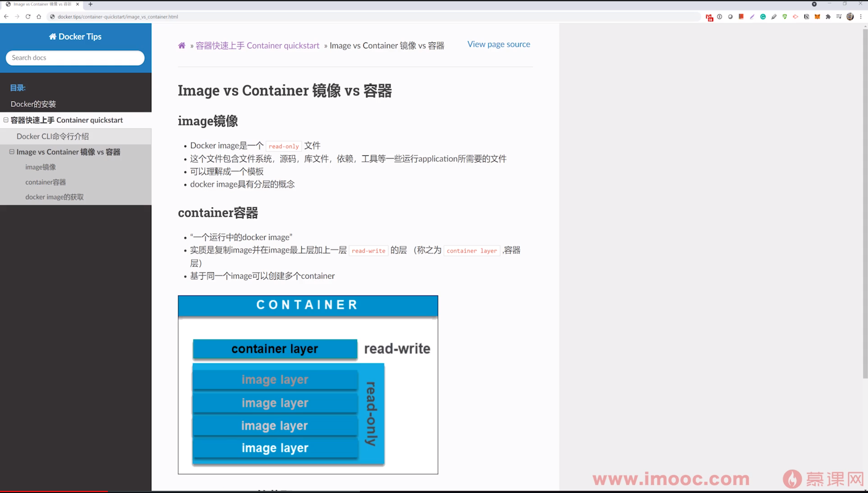
Task: Click the View page source link
Action: tap(498, 44)
